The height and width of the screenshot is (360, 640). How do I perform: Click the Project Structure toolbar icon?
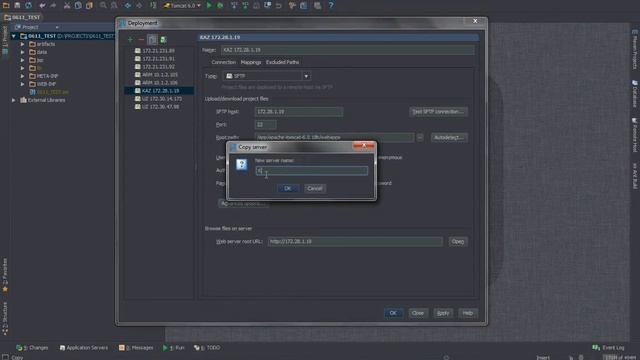point(304,5)
